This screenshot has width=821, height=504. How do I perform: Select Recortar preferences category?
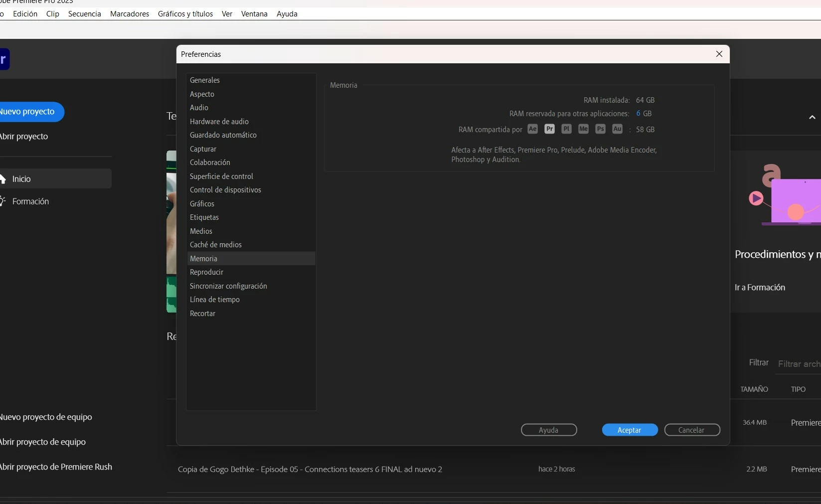pyautogui.click(x=251, y=314)
